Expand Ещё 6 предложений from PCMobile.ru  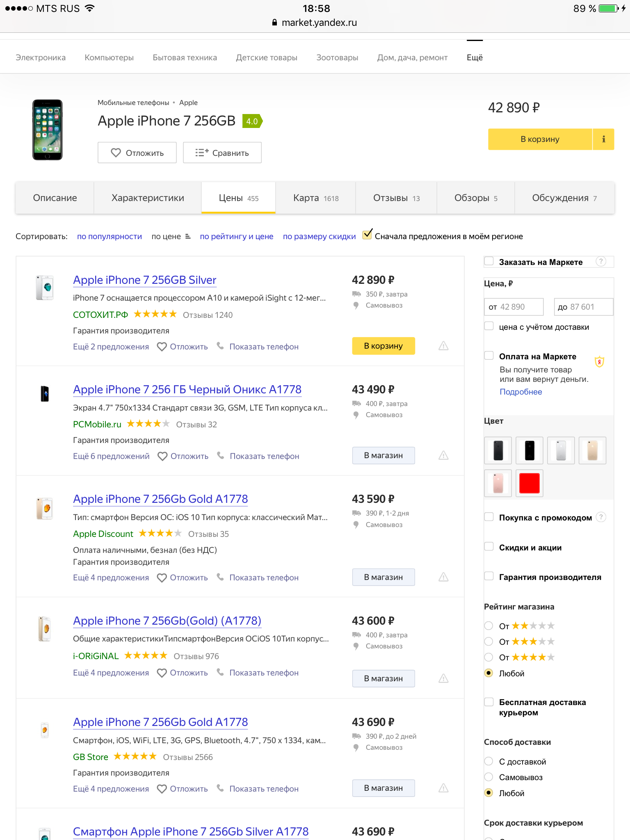(111, 456)
